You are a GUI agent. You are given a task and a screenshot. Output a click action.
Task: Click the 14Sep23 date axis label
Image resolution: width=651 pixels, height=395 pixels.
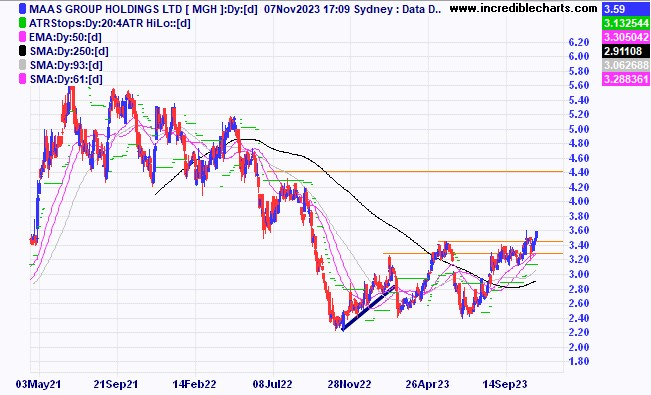505,384
